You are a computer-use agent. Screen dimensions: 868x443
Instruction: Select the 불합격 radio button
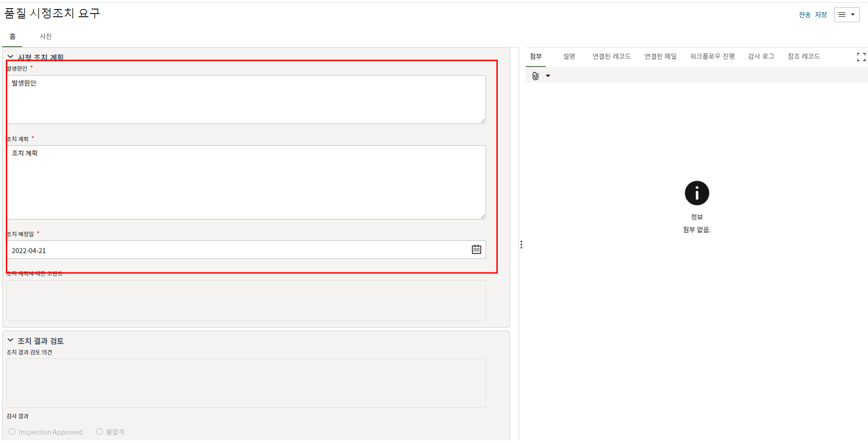99,432
